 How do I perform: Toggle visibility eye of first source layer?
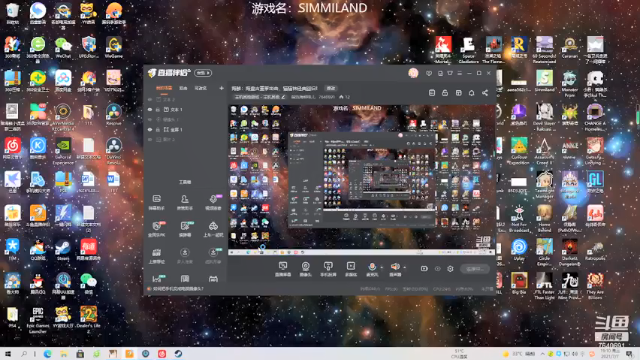point(150,100)
